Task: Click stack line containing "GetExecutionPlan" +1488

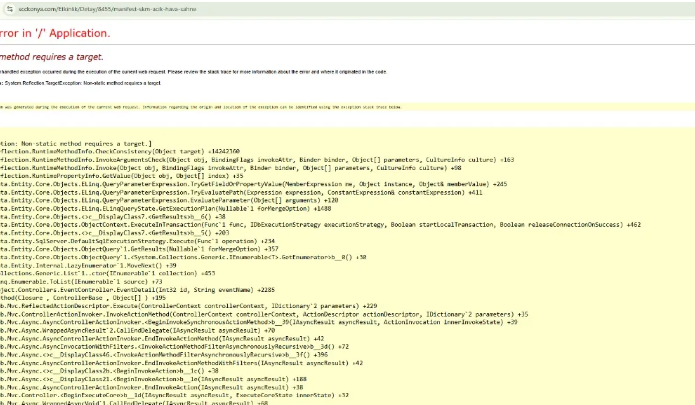Action: pyautogui.click(x=165, y=208)
